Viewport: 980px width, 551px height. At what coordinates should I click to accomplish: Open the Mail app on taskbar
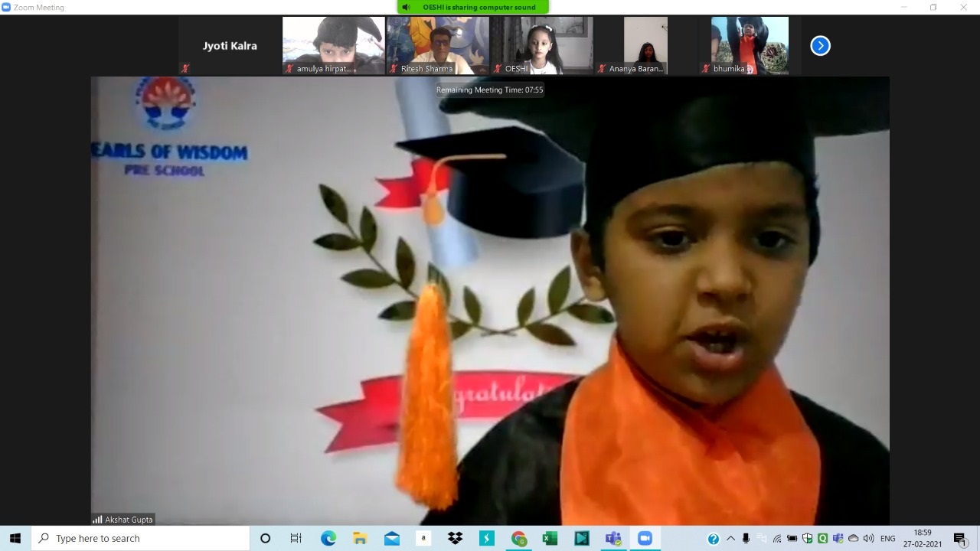tap(391, 538)
